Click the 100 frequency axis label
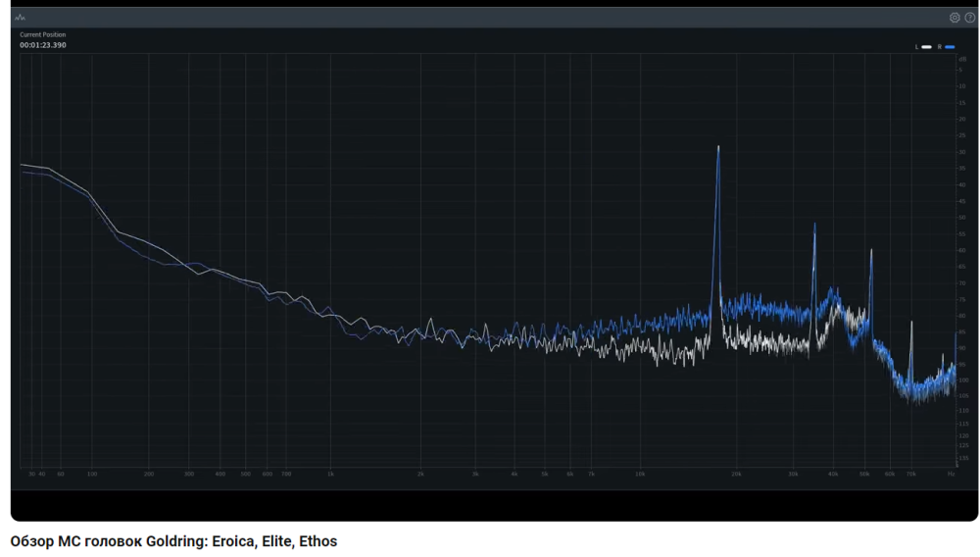Screen dimensions: 980x557 pos(91,474)
